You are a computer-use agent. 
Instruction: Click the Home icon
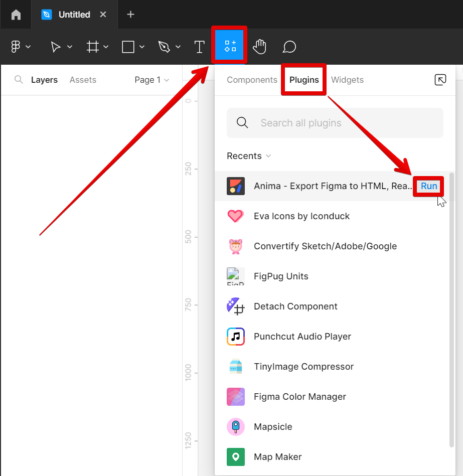click(x=16, y=14)
